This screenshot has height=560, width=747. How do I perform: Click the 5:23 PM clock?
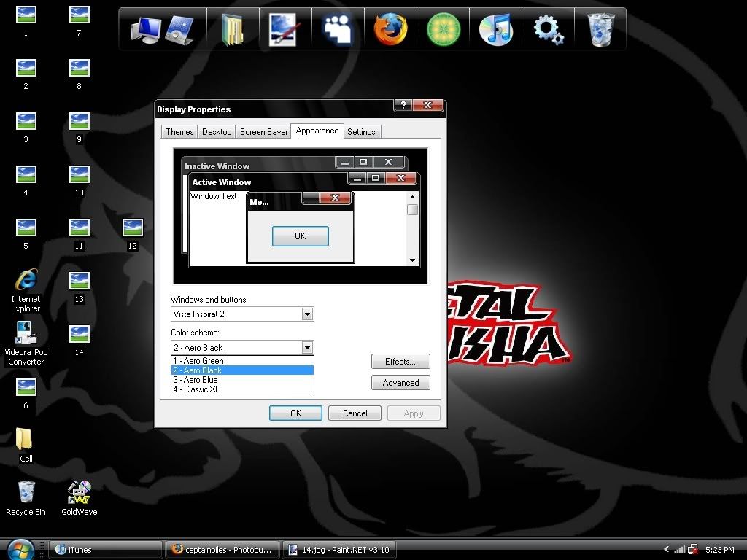719,550
